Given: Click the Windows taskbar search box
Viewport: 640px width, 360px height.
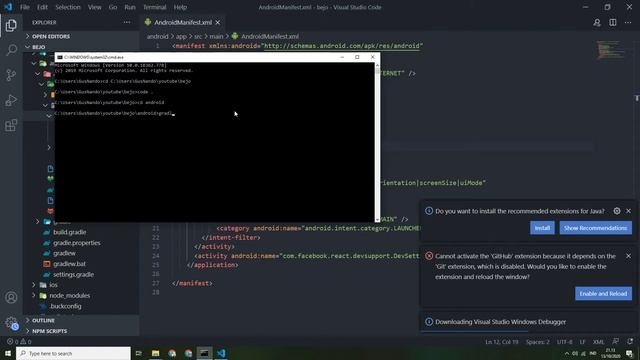Looking at the screenshot, I should pos(73,353).
